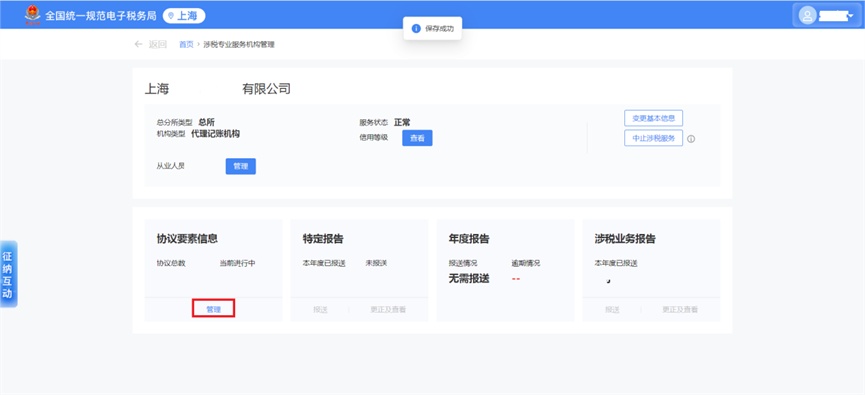This screenshot has width=865, height=395.
Task: Click 报送 under 涉税业务报告
Action: click(x=612, y=309)
